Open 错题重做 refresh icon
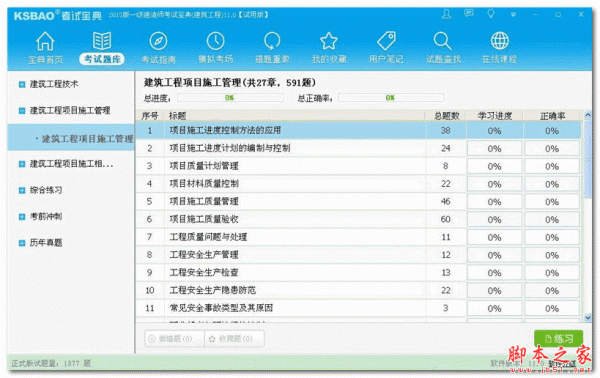The width and height of the screenshot is (600, 378). click(x=272, y=41)
